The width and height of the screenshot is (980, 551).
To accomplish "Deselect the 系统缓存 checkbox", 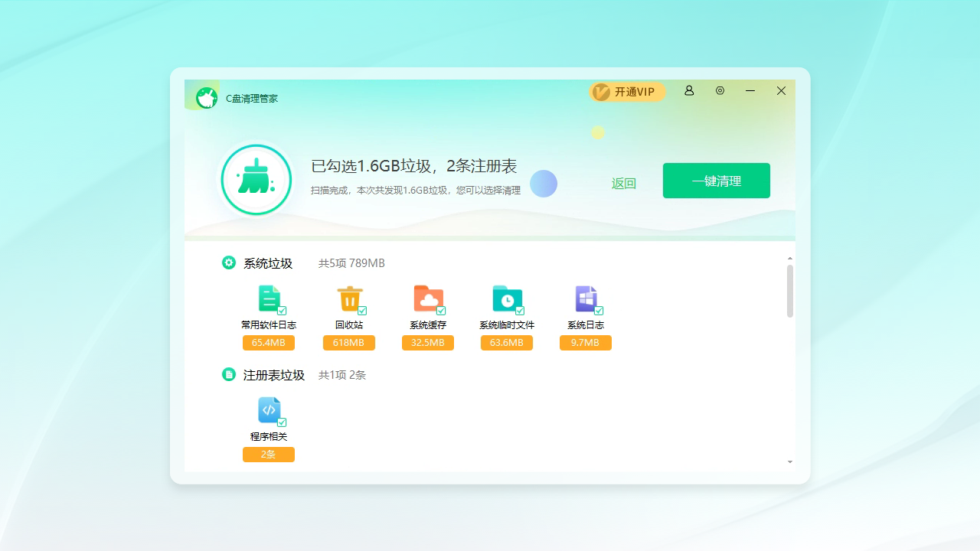I will [441, 311].
